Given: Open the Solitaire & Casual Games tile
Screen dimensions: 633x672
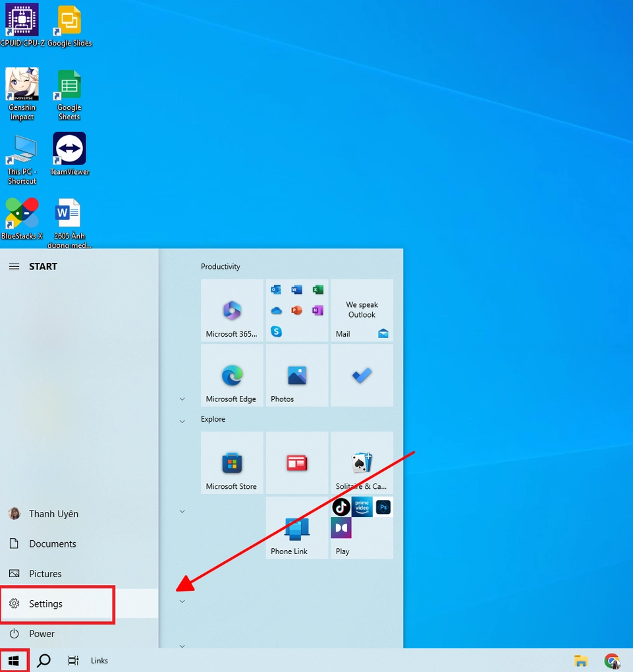Looking at the screenshot, I should (362, 462).
